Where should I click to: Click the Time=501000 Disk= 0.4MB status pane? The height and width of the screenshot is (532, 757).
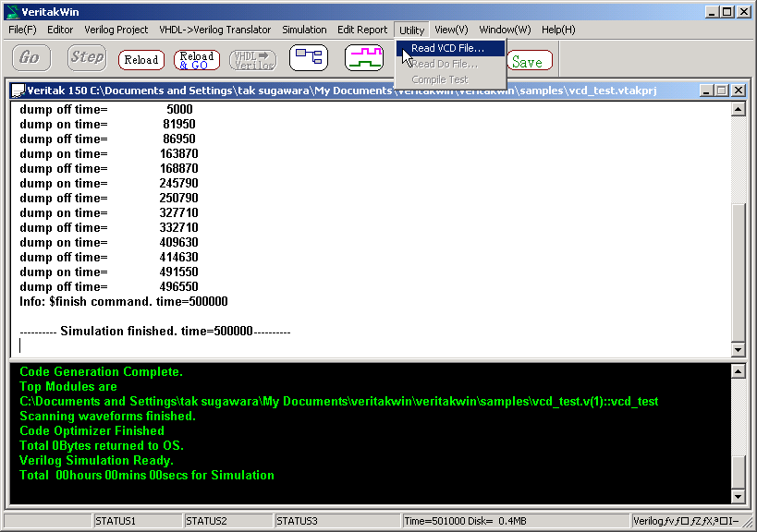tap(516, 521)
